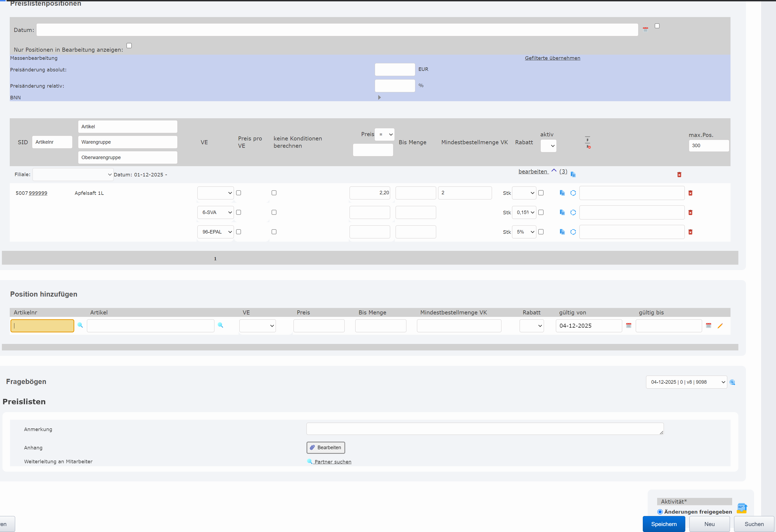776x532 pixels.
Task: Click red delete icon in Apfelsaft row
Action: click(x=690, y=193)
